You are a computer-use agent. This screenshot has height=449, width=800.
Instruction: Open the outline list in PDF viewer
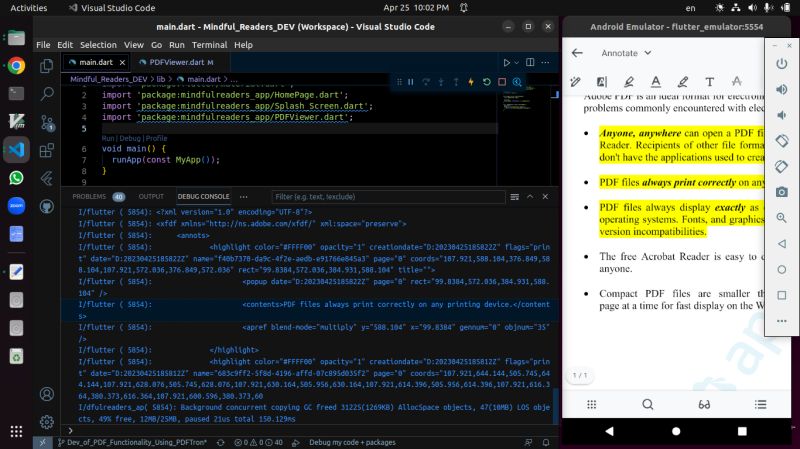click(x=760, y=405)
